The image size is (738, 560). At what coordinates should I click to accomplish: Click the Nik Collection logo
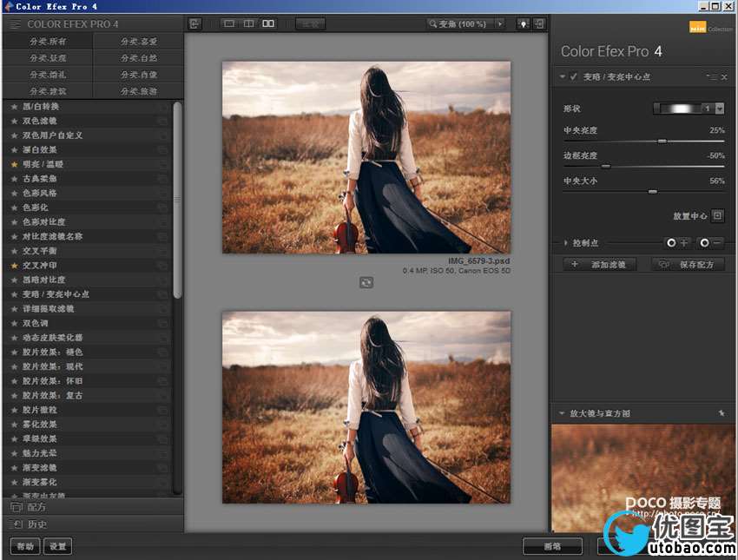click(x=711, y=28)
